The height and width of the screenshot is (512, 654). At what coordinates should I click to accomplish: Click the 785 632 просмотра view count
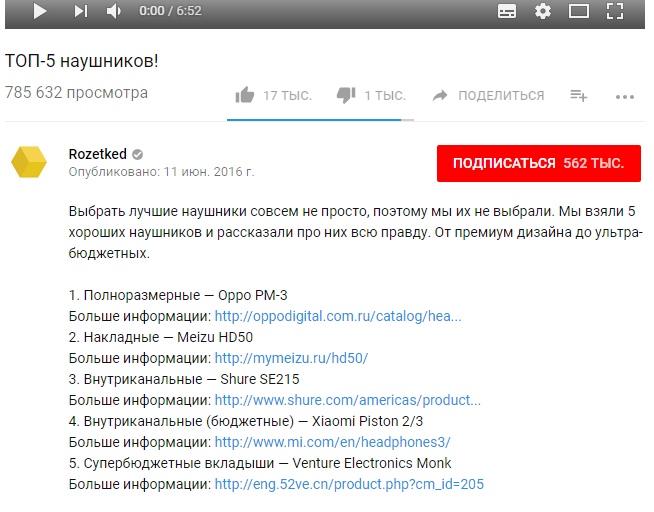[x=76, y=93]
